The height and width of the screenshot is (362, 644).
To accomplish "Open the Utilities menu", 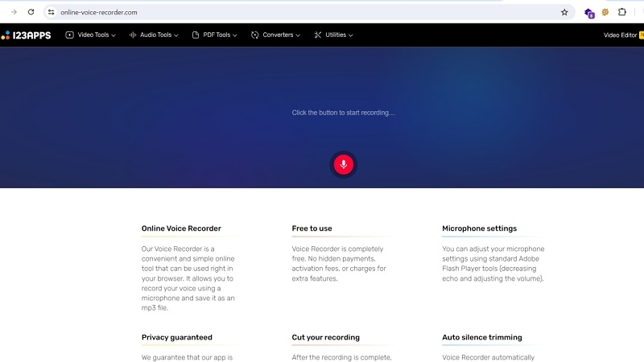I will pyautogui.click(x=333, y=35).
